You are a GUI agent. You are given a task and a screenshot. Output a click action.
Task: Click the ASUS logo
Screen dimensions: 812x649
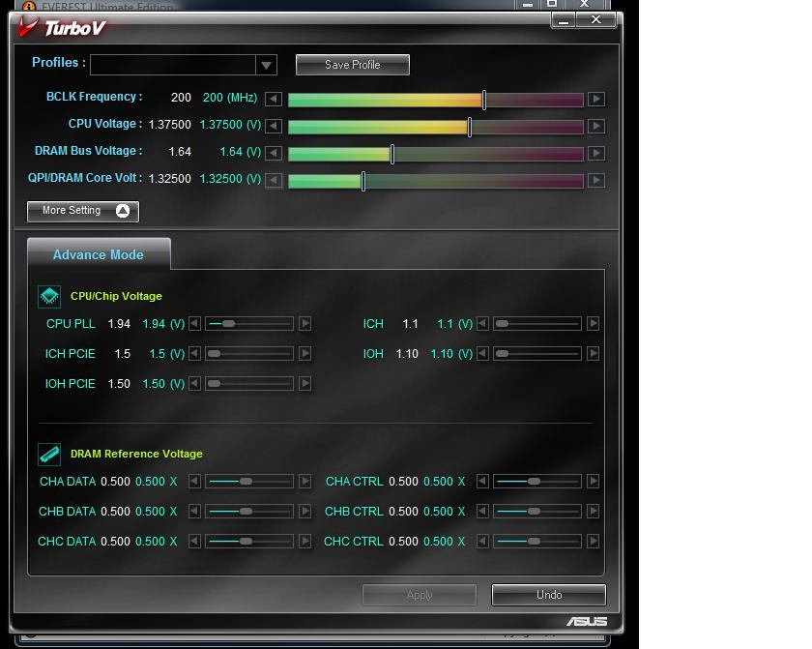click(587, 622)
